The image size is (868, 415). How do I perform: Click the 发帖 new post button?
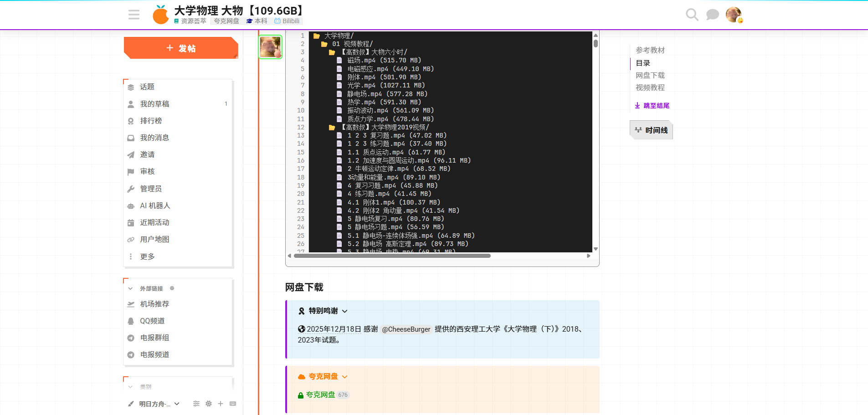point(181,48)
